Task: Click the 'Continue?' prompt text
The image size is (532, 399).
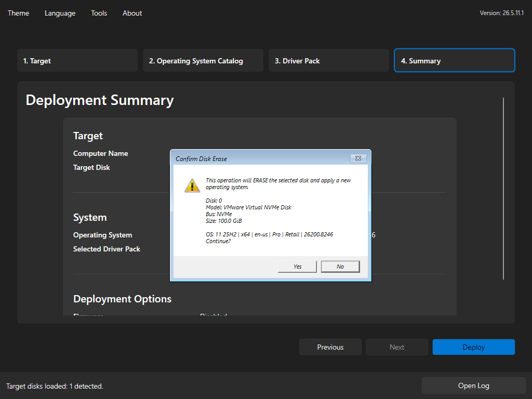Action: click(218, 241)
